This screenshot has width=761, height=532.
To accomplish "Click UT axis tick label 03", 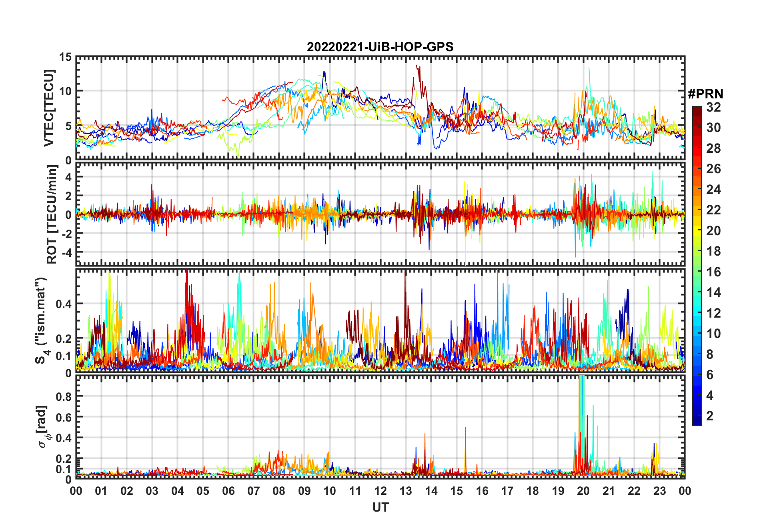I will [x=152, y=491].
